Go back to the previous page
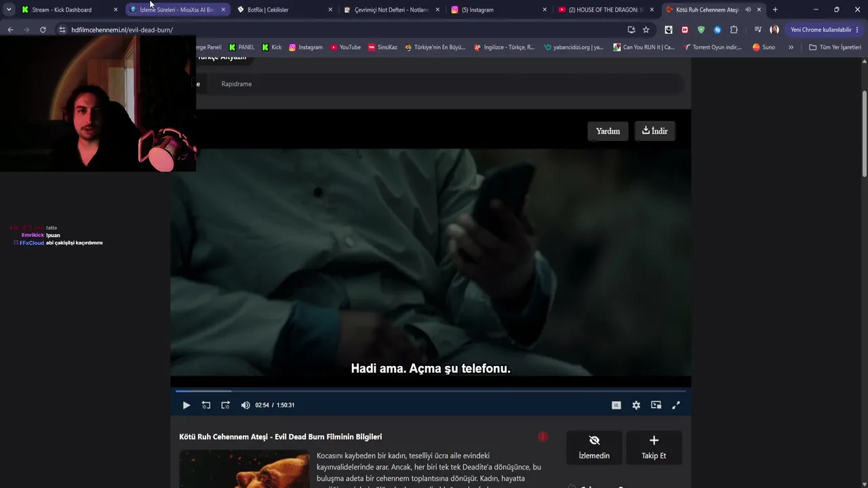Screen dimensions: 868x488 click(x=10, y=30)
